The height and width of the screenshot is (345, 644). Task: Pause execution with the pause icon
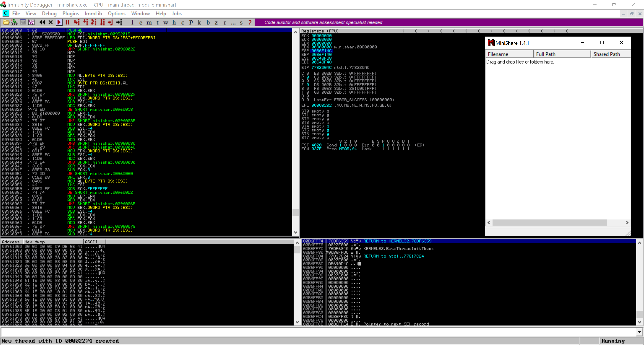[x=67, y=22]
